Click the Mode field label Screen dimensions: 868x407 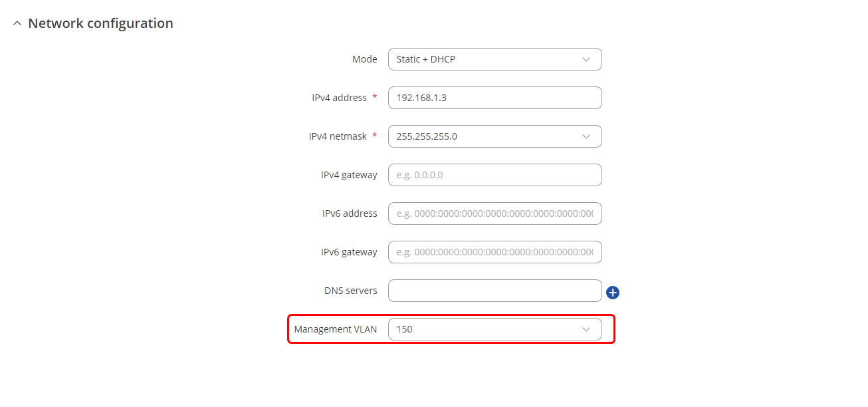[x=364, y=59]
